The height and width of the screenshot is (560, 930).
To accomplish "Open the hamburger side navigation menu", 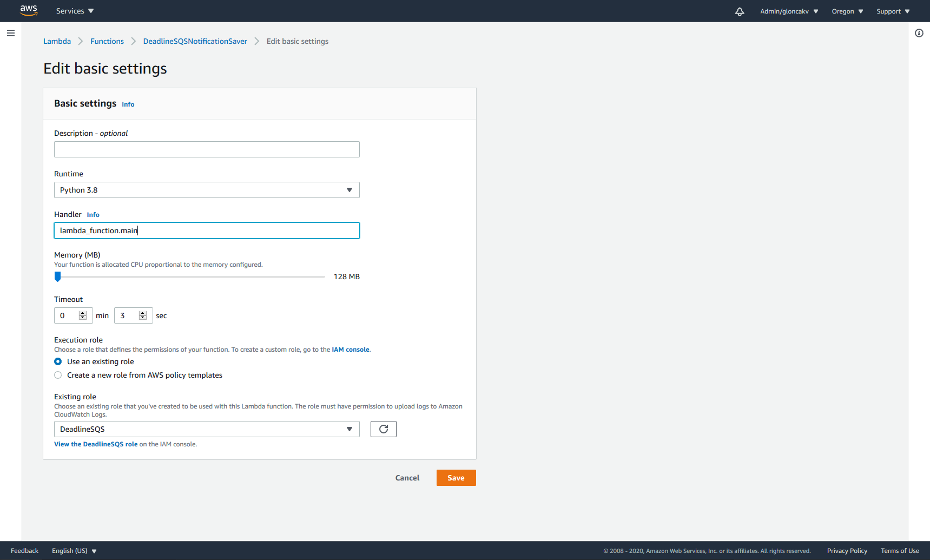I will (10, 33).
